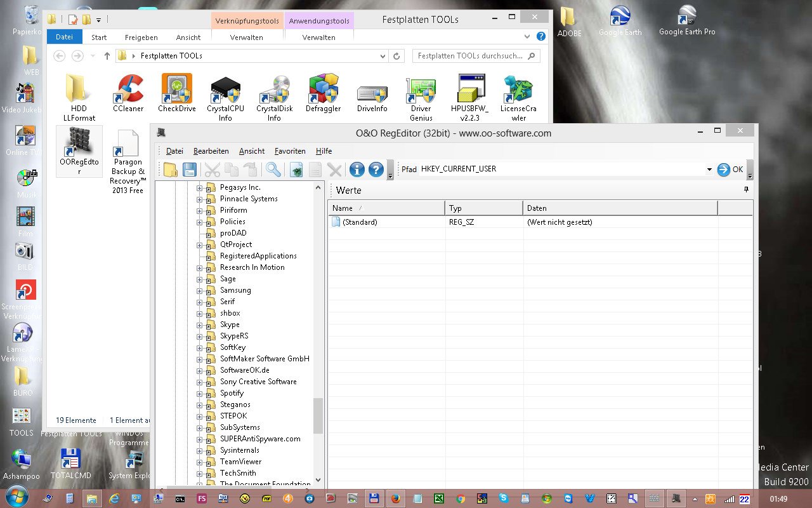Select Paragon Backup & Recovery shortcut
This screenshot has width=812, height=508.
click(128, 161)
